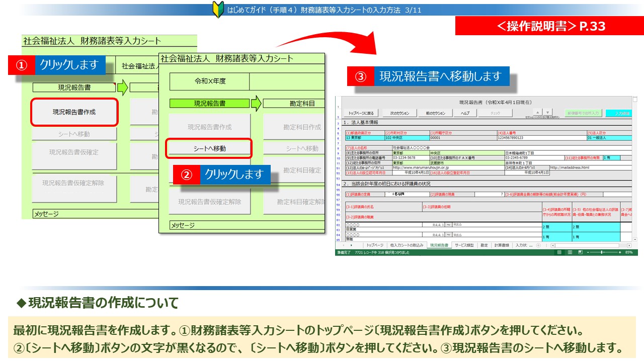Switch to the サービス類型 sheet tab
The height and width of the screenshot is (362, 644).
click(464, 245)
